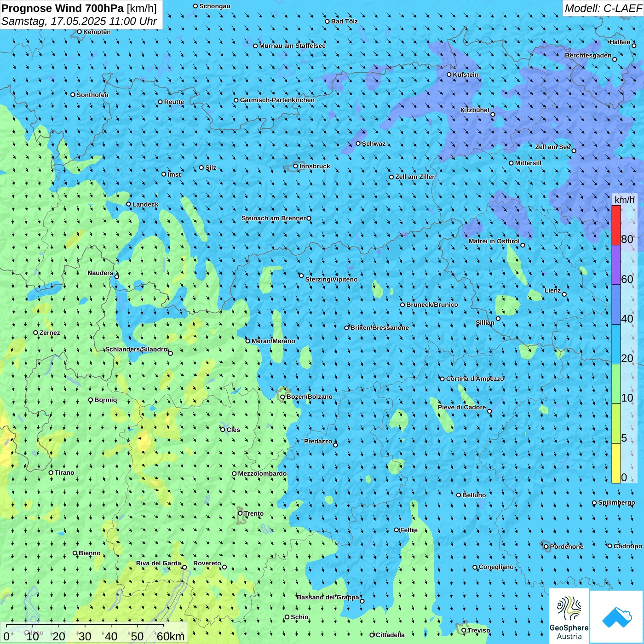Click the '60km' distance scale label
Viewport: 644px width, 644px height.
[x=171, y=636]
